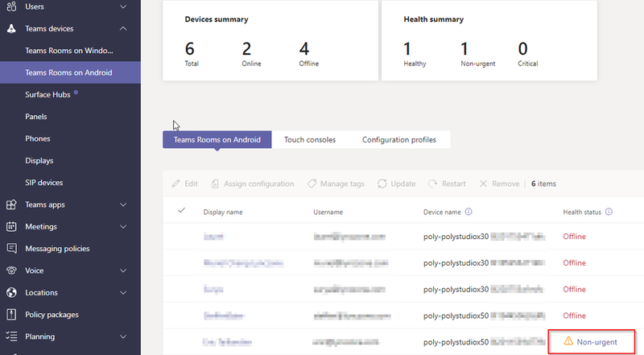Click the 2 Online devices count

[x=246, y=49]
